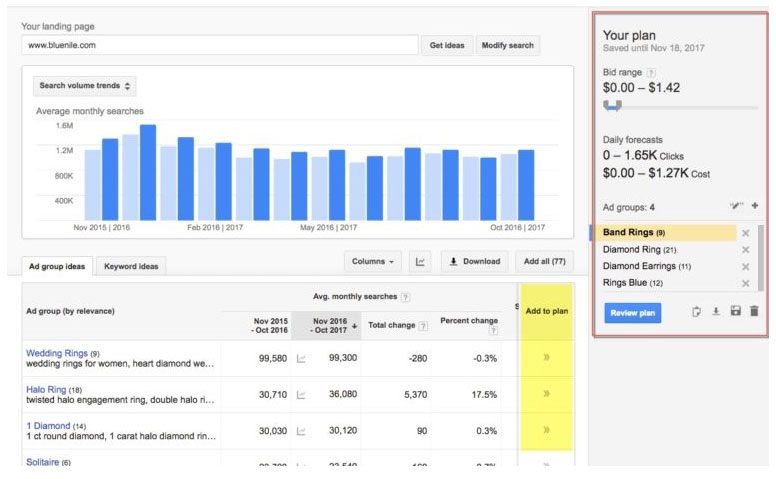Add a new ad group with plus icon
776x479 pixels.
click(755, 207)
